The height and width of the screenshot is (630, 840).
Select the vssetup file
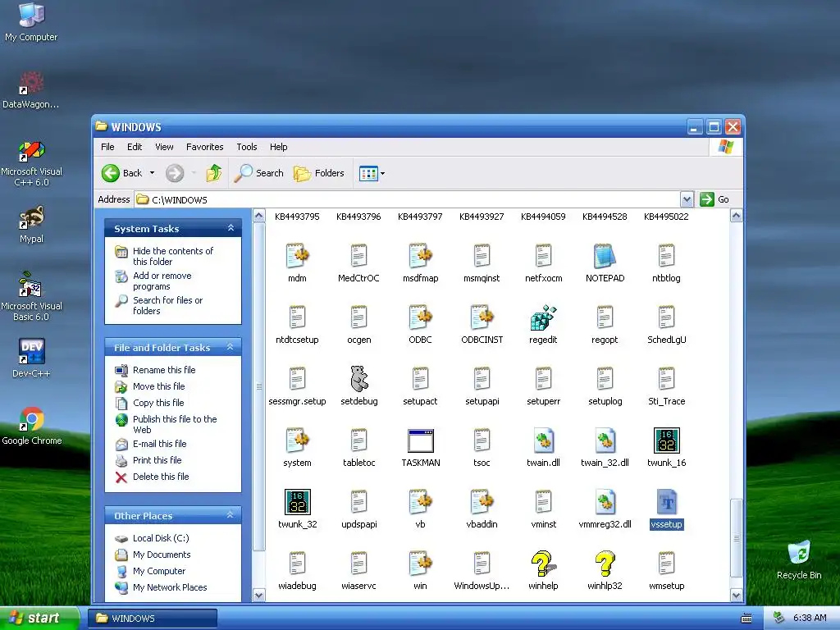coord(666,509)
